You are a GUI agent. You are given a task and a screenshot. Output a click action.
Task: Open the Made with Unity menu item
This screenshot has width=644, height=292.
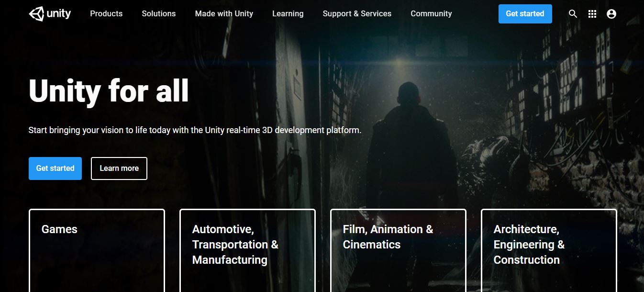pos(224,14)
